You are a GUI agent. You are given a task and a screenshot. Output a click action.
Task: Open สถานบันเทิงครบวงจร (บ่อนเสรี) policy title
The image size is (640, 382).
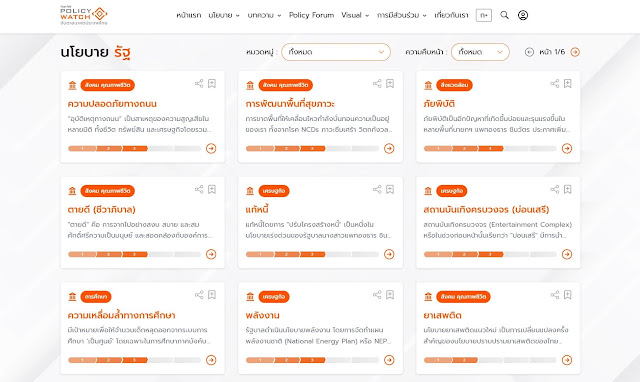486,209
